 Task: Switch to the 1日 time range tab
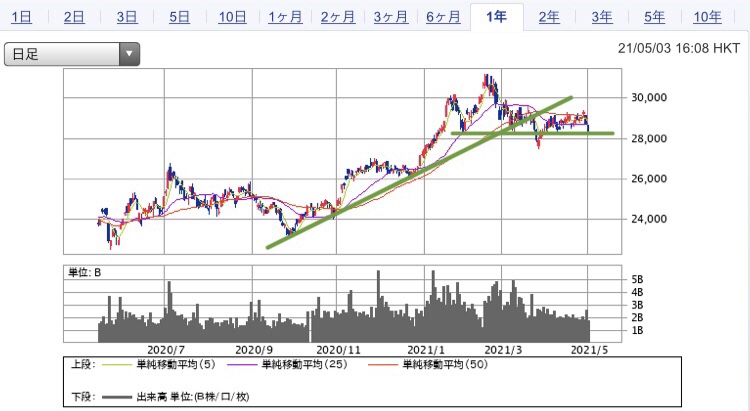tap(22, 17)
